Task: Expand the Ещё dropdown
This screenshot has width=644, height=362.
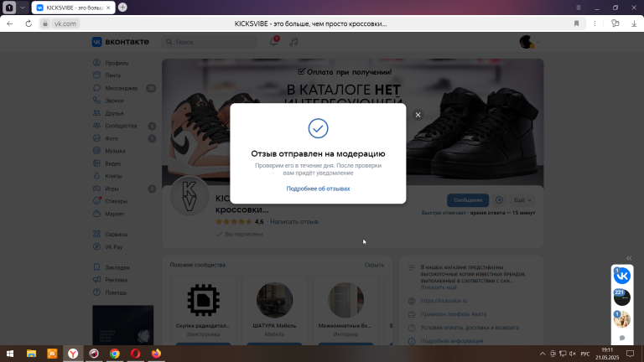Action: pyautogui.click(x=522, y=200)
